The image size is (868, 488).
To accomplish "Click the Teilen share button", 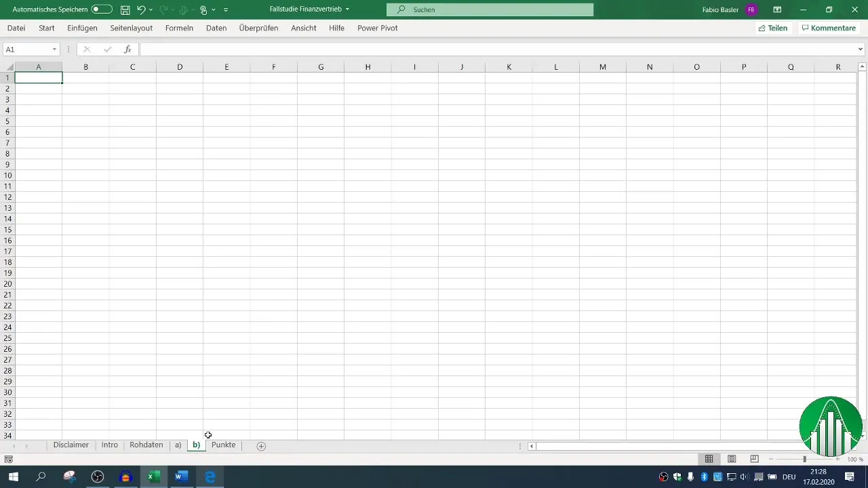I will click(x=773, y=28).
